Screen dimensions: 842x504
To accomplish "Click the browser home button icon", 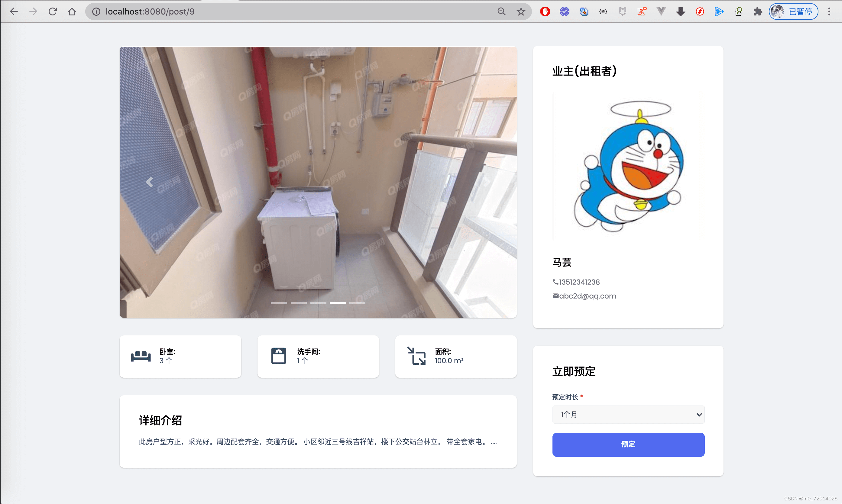I will pyautogui.click(x=72, y=11).
